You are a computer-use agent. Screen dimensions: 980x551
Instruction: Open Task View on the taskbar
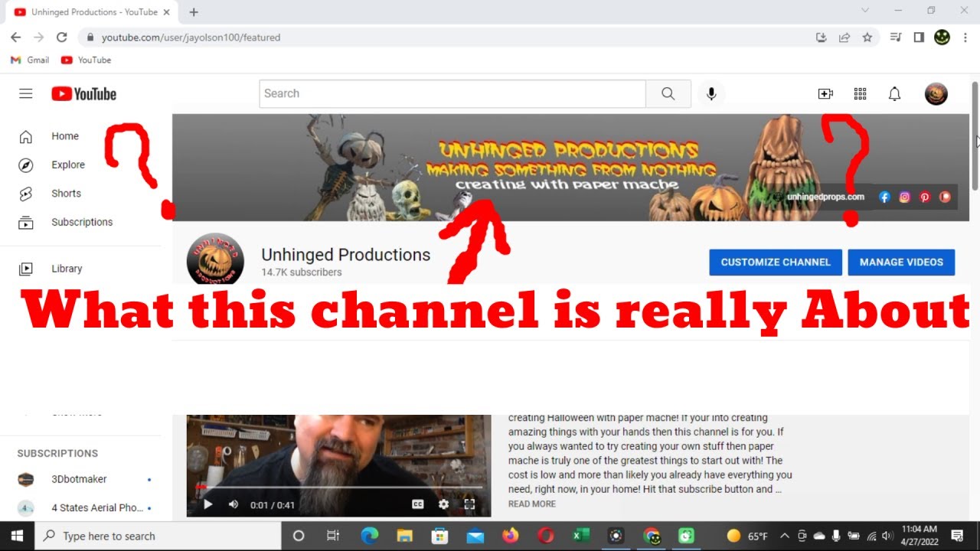pos(333,536)
